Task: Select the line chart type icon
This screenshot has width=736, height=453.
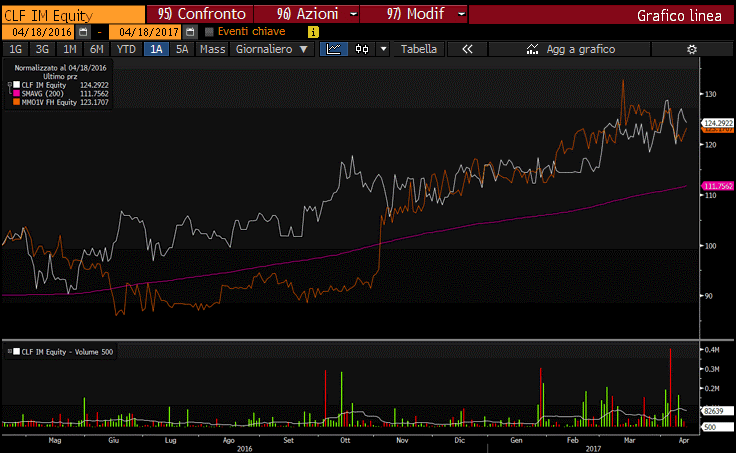Action: pyautogui.click(x=334, y=49)
